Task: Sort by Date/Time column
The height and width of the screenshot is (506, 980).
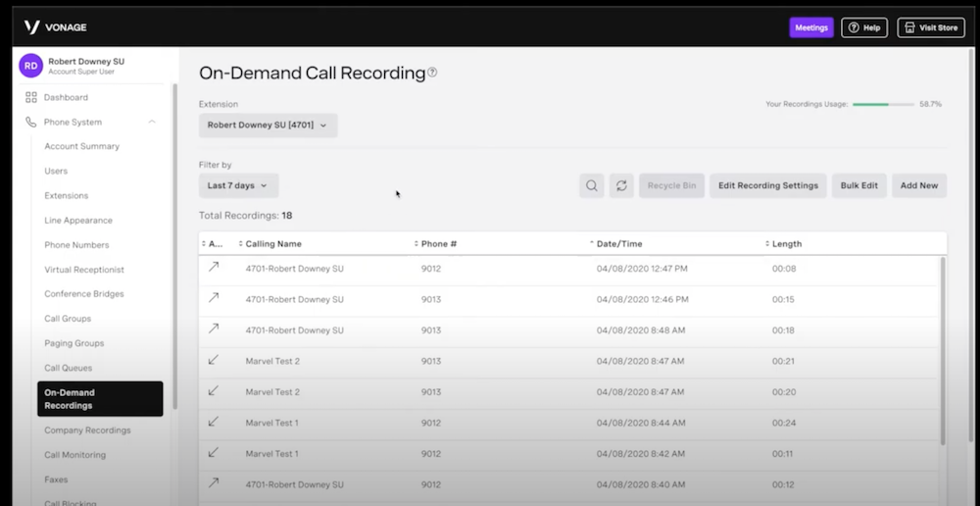Action: point(615,244)
